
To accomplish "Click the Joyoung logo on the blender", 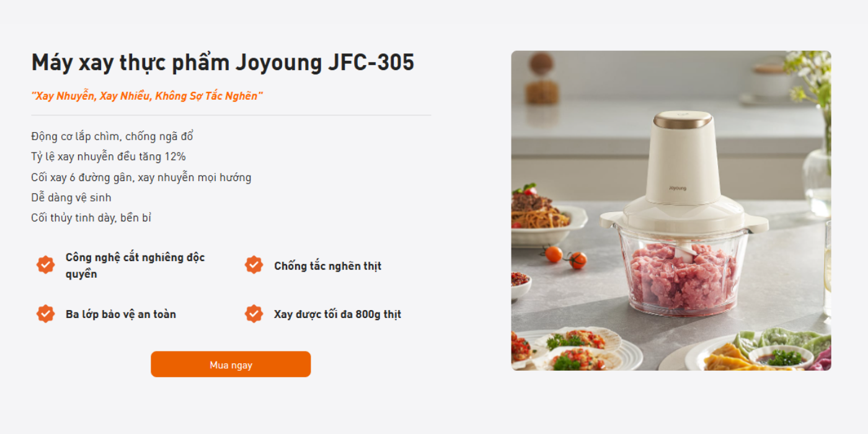I will pos(678,187).
